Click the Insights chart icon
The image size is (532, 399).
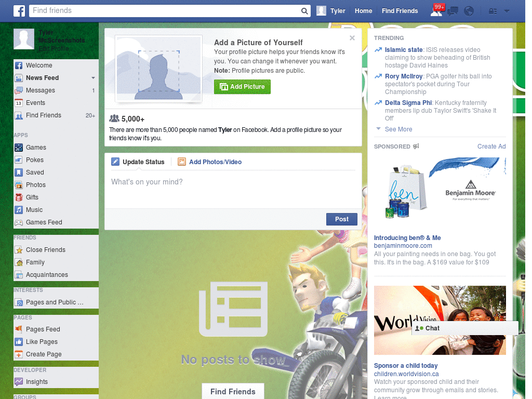tap(19, 382)
